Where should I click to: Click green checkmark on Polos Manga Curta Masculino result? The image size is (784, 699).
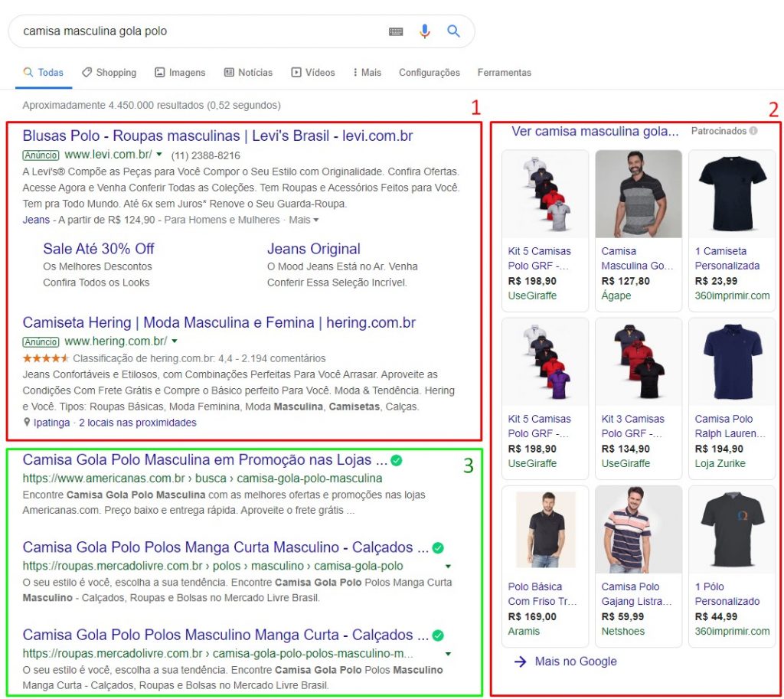[437, 547]
